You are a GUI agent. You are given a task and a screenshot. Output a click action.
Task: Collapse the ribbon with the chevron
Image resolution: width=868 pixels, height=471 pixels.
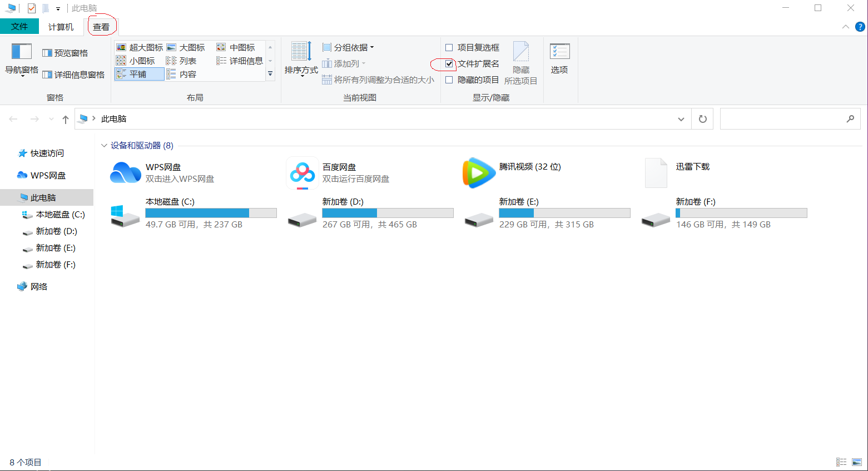[845, 27]
